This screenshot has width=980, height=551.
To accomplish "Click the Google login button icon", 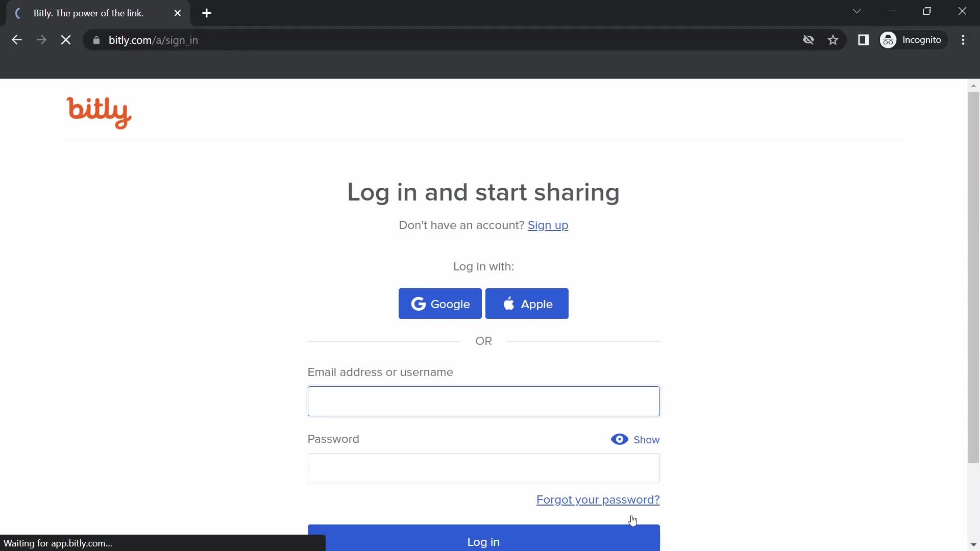I will tap(419, 304).
